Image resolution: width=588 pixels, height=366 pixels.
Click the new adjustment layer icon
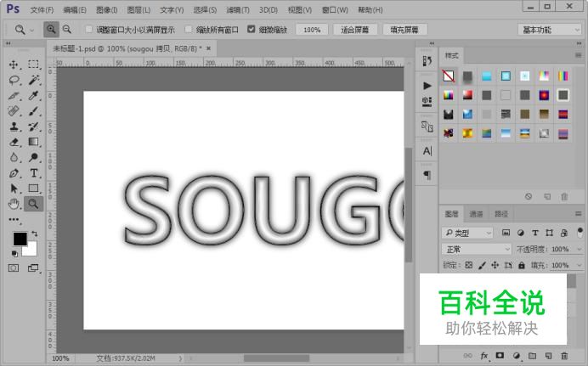[x=517, y=356]
